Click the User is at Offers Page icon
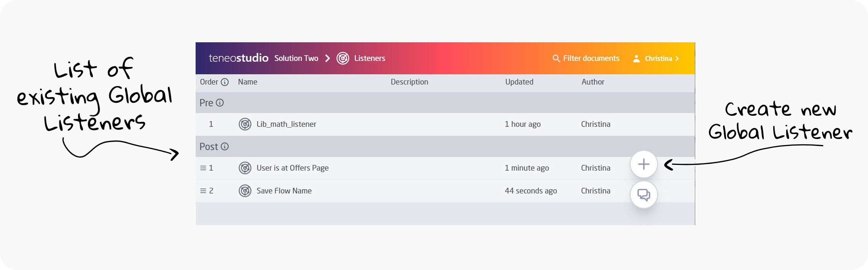Screen dimensions: 868x270 (x=245, y=168)
